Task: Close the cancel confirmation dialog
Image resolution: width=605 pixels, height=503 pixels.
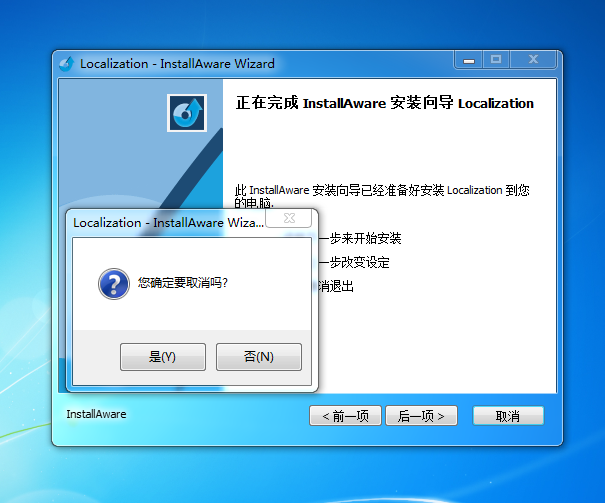Action: click(289, 218)
